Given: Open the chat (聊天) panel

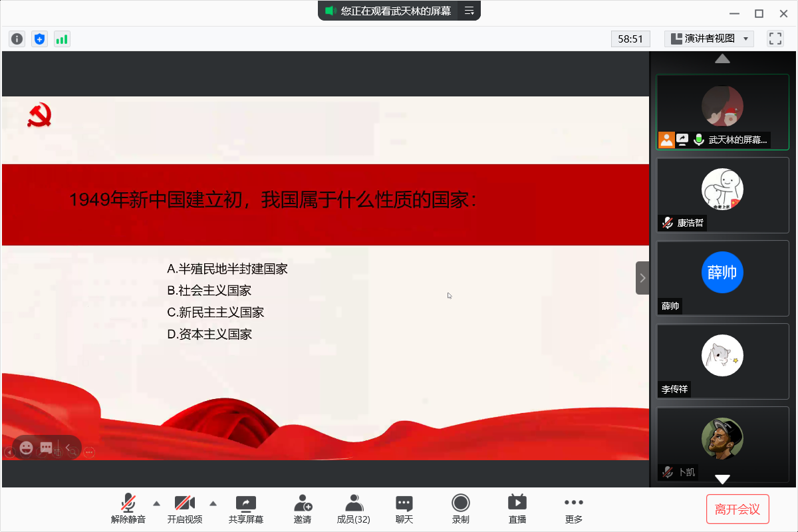Looking at the screenshot, I should coord(404,509).
